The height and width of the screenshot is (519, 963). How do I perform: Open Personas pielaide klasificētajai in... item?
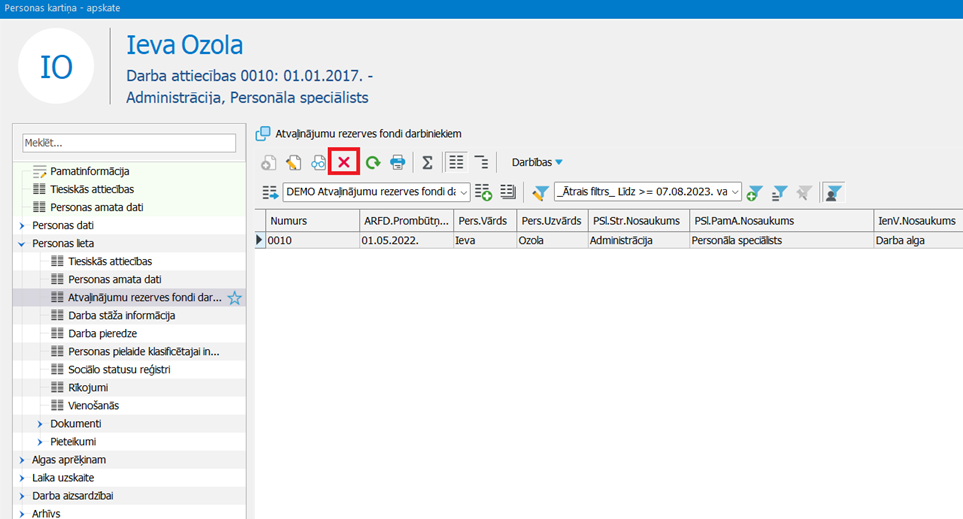[x=144, y=351]
